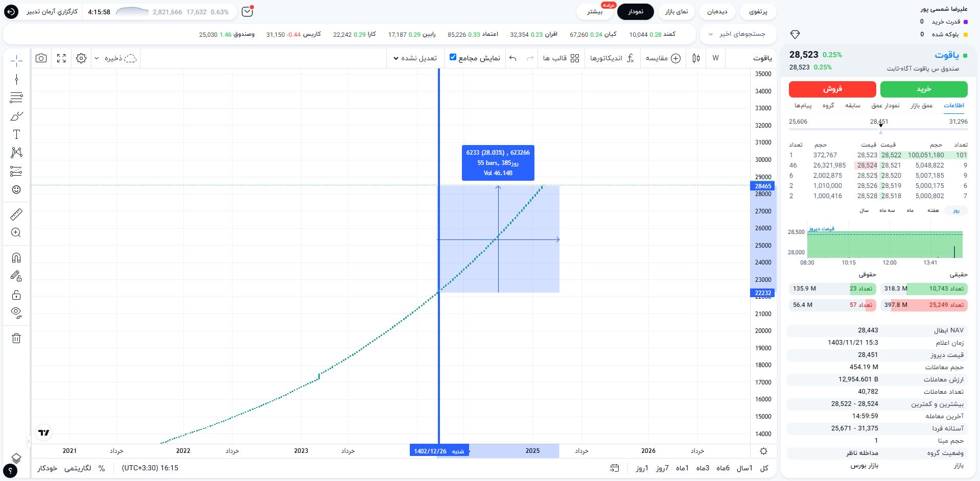The width and height of the screenshot is (980, 481).
Task: Open the W timeframe interval selector
Action: (x=715, y=58)
